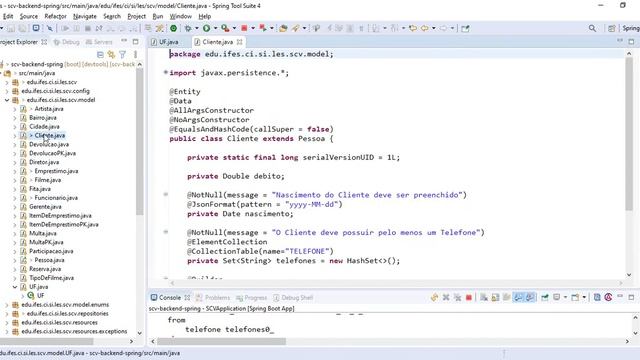Toggle Link with Editor in Project Explorer
Viewport: 640px width, 360px height.
(x=111, y=54)
